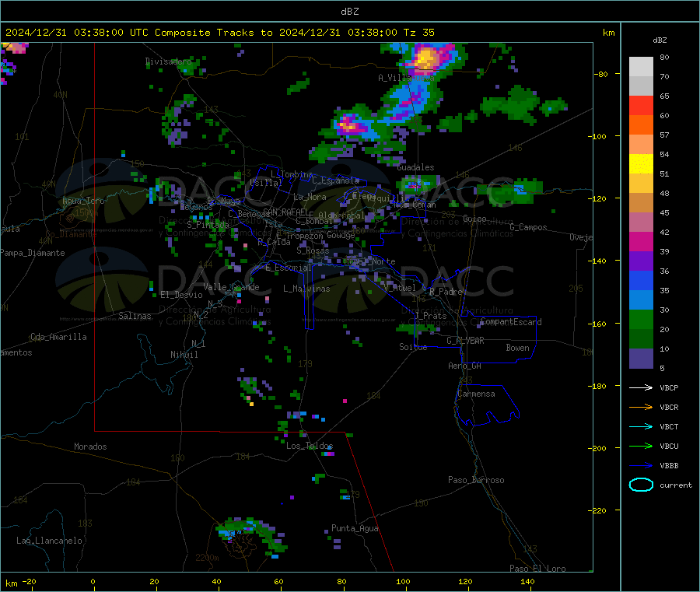Click the Salinas map label
700x592 pixels.
(x=135, y=316)
